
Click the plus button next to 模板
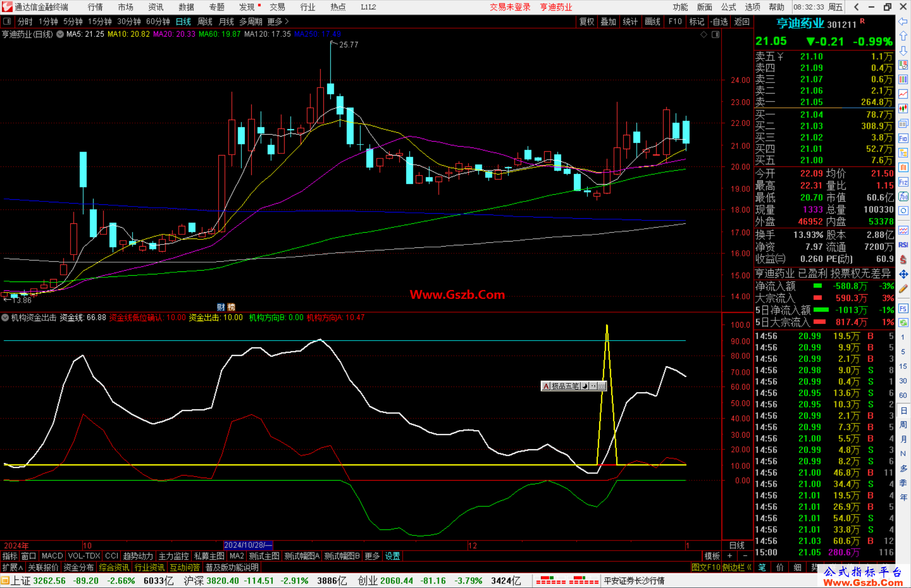tap(730, 556)
